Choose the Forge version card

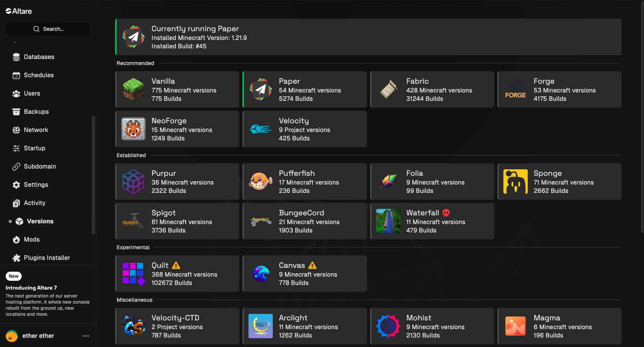559,89
